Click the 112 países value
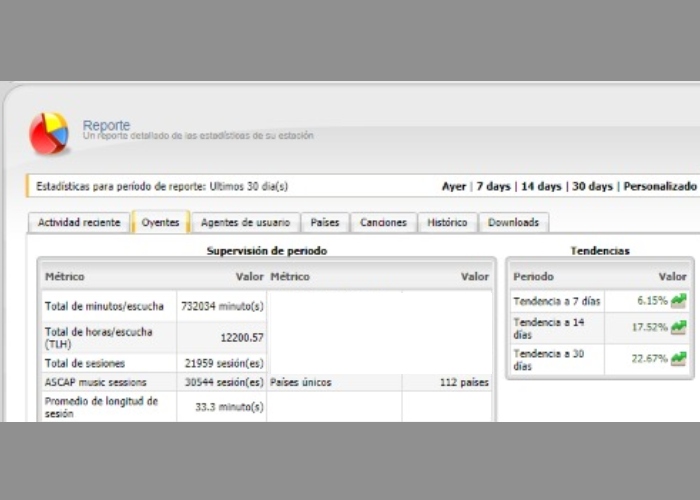Image resolution: width=700 pixels, height=500 pixels. coord(464,383)
